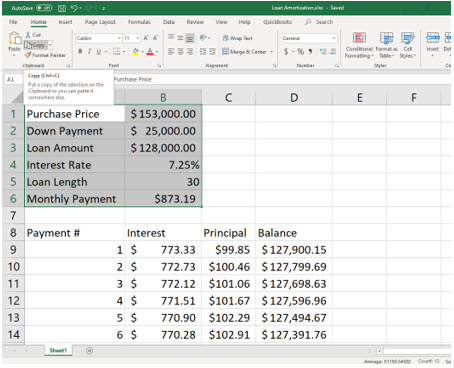This screenshot has width=454, height=368.
Task: Expand the Copy options arrow
Action: pos(50,45)
